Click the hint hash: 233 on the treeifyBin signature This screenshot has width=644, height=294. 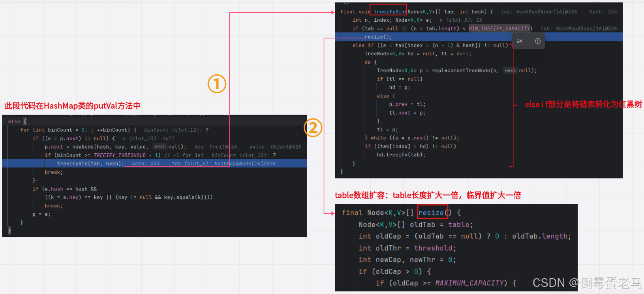[603, 12]
